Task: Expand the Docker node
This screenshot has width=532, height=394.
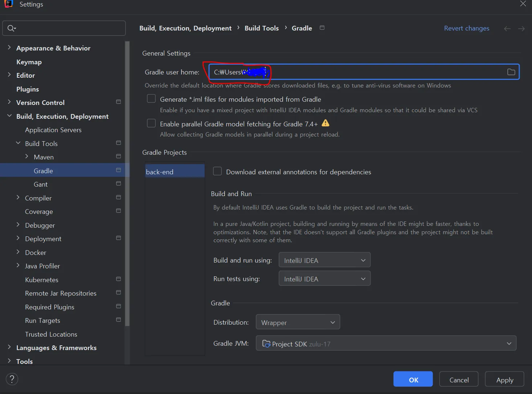Action: click(18, 252)
